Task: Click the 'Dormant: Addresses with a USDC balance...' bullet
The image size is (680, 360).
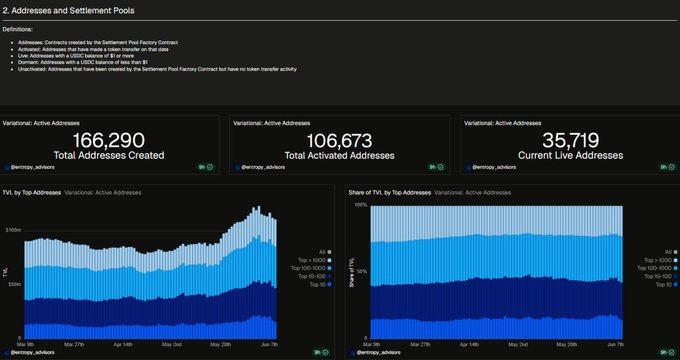Action: (x=83, y=62)
